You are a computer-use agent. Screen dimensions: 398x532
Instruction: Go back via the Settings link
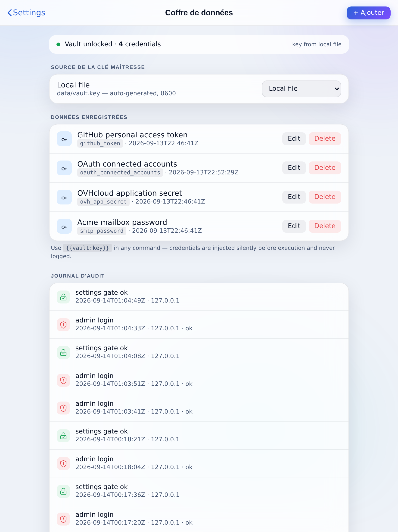(x=26, y=13)
